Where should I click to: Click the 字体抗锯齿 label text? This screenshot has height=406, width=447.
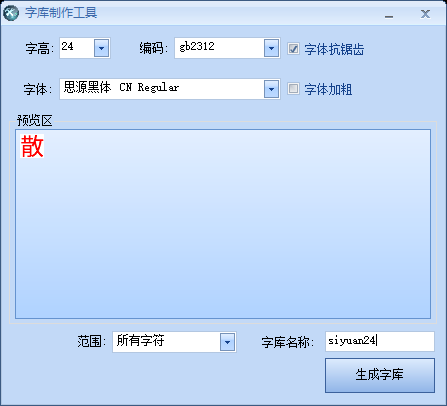334,49
